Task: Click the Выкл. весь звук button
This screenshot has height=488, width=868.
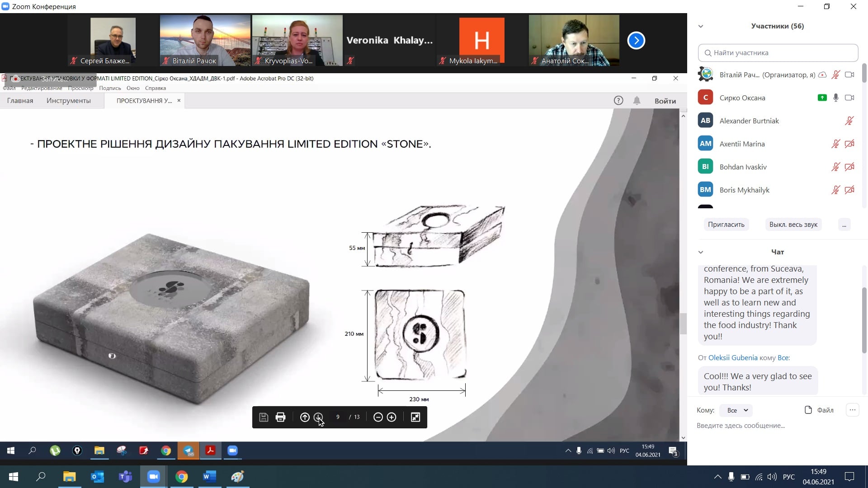Action: pyautogui.click(x=793, y=225)
